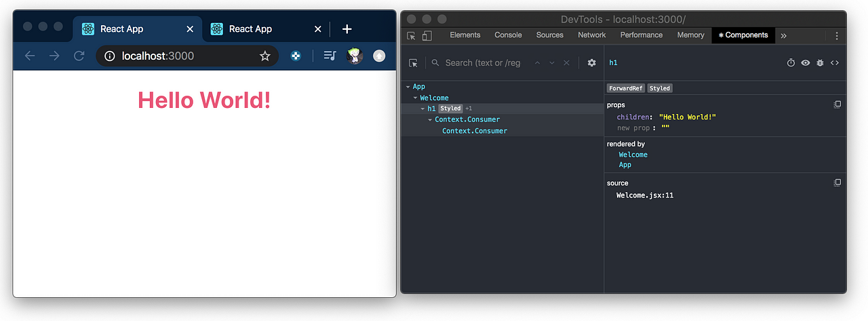Select the h1 row in the component tree
This screenshot has height=321, width=868.
[x=502, y=109]
